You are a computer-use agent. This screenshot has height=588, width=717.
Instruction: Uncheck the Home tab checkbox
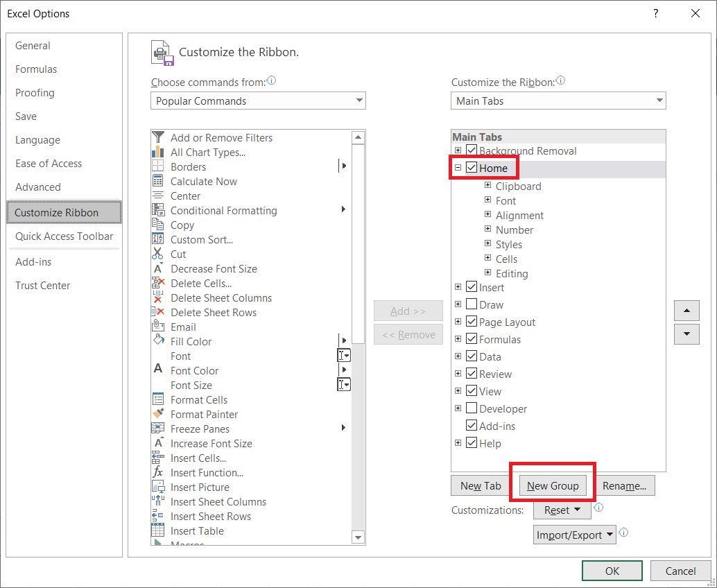[472, 168]
